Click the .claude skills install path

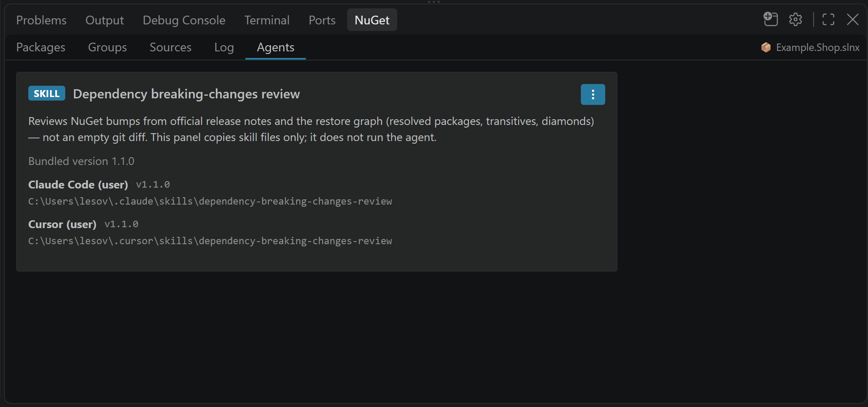[x=210, y=201]
